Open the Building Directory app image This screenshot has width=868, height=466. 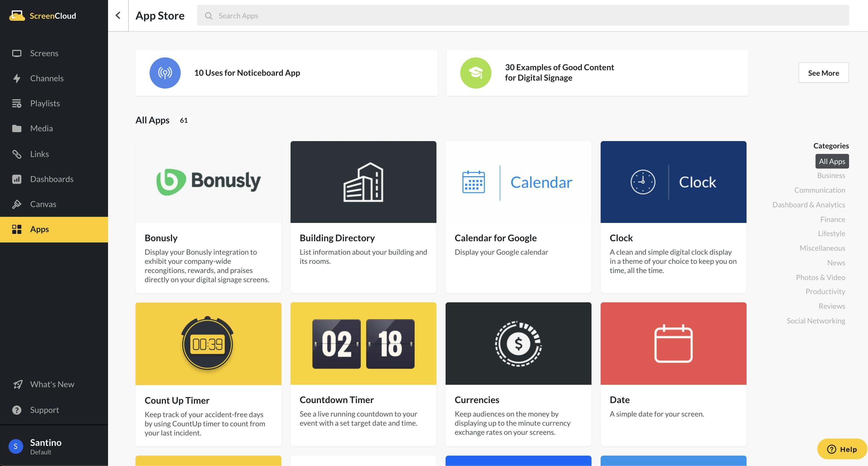pyautogui.click(x=363, y=182)
